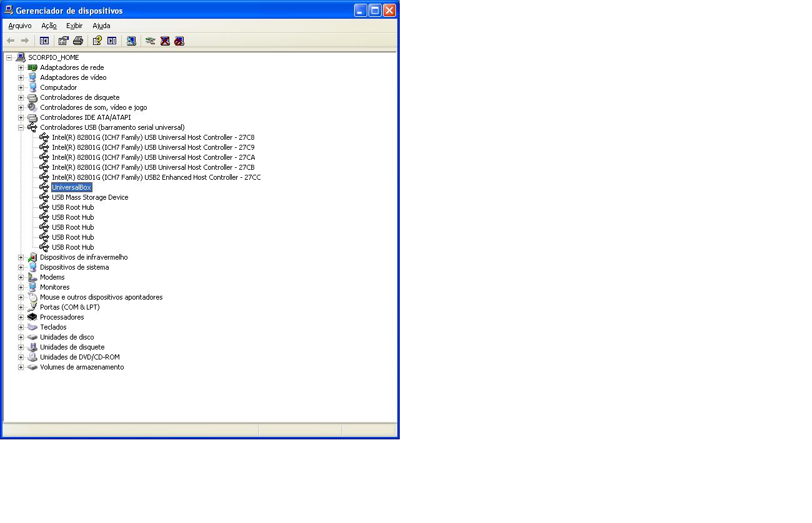Select the 'Teclados' label
The image size is (812, 523).
[x=53, y=327]
